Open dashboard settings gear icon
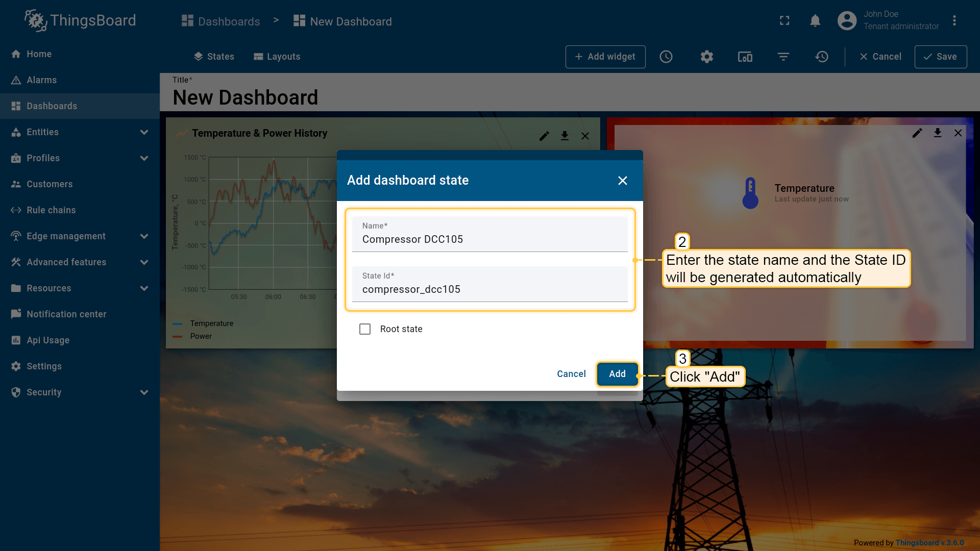The width and height of the screenshot is (980, 551). [706, 57]
